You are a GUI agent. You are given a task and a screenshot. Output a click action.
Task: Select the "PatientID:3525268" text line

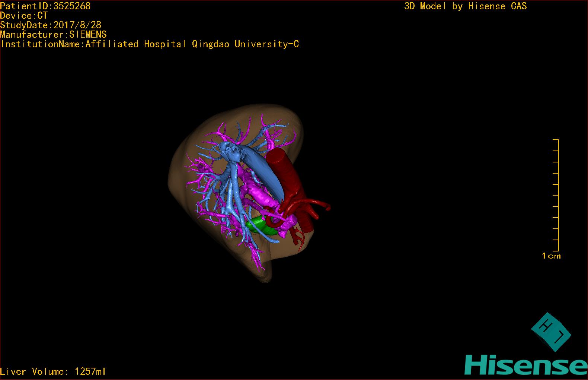tap(45, 6)
